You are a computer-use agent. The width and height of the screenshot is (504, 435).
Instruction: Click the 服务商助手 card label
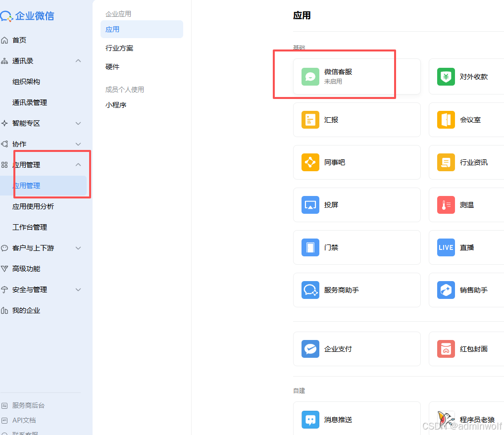tap(342, 290)
